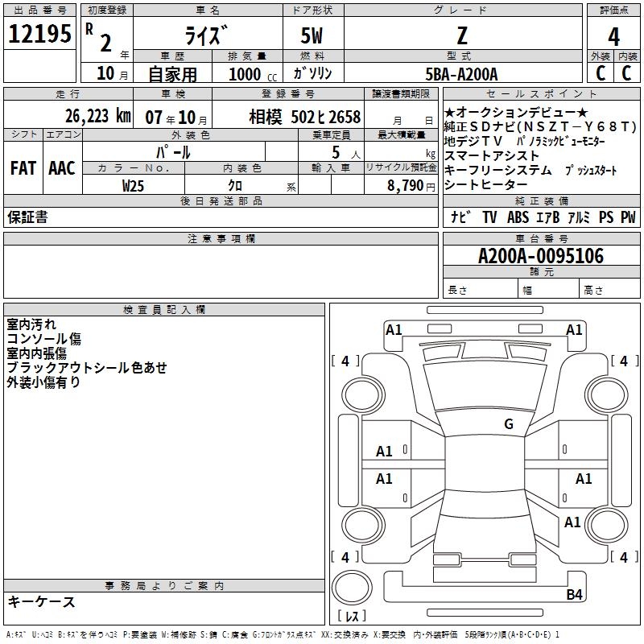Click the G mark on windshield
The width and height of the screenshot is (644, 644).
coord(509,423)
